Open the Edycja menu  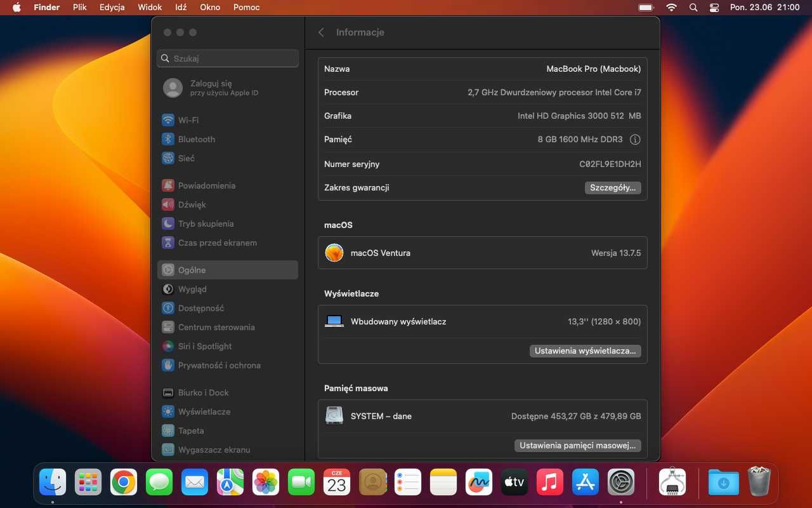point(112,8)
